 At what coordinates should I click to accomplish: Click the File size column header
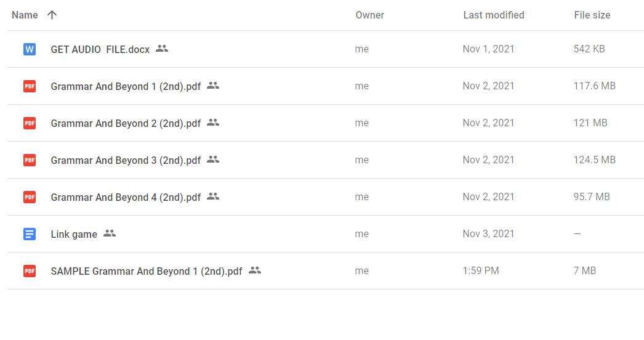(x=592, y=15)
